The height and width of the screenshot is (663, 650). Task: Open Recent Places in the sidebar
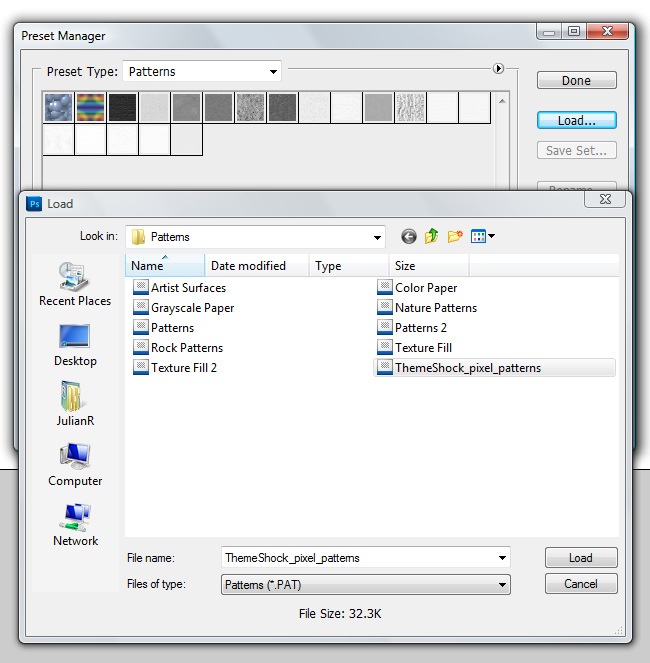point(75,284)
